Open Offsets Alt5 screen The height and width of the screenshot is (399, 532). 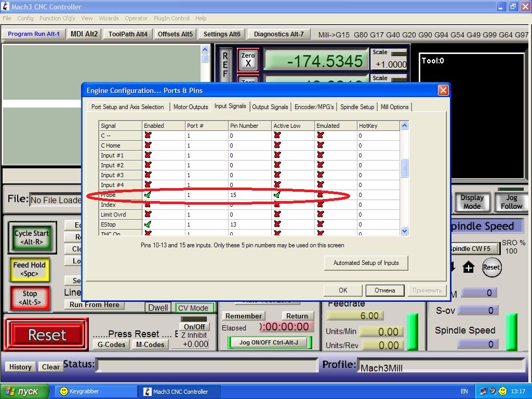(x=175, y=34)
